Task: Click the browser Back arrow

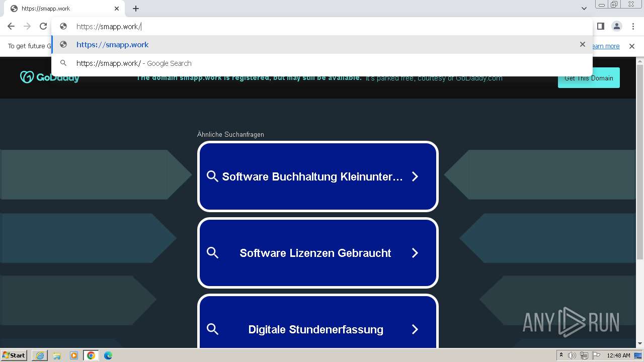Action: tap(11, 26)
